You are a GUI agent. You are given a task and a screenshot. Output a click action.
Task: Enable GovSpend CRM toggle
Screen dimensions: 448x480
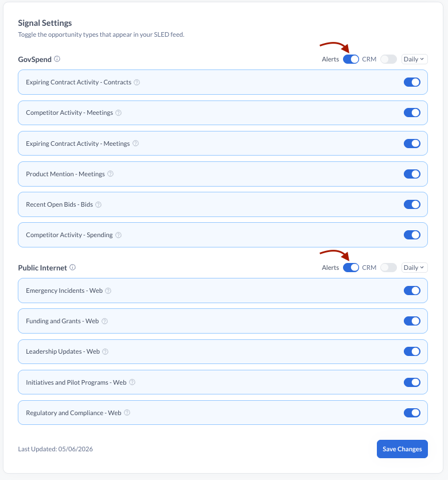tap(388, 59)
